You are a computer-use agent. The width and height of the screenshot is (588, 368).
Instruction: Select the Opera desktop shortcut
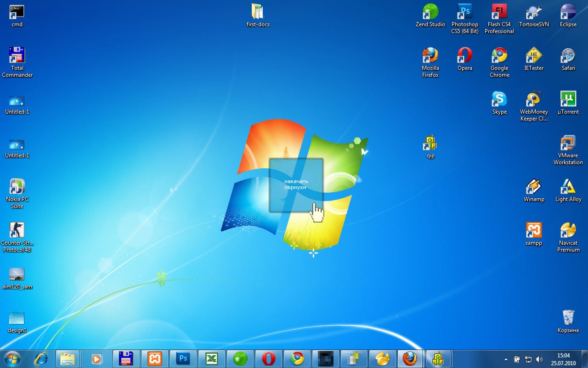pyautogui.click(x=465, y=59)
